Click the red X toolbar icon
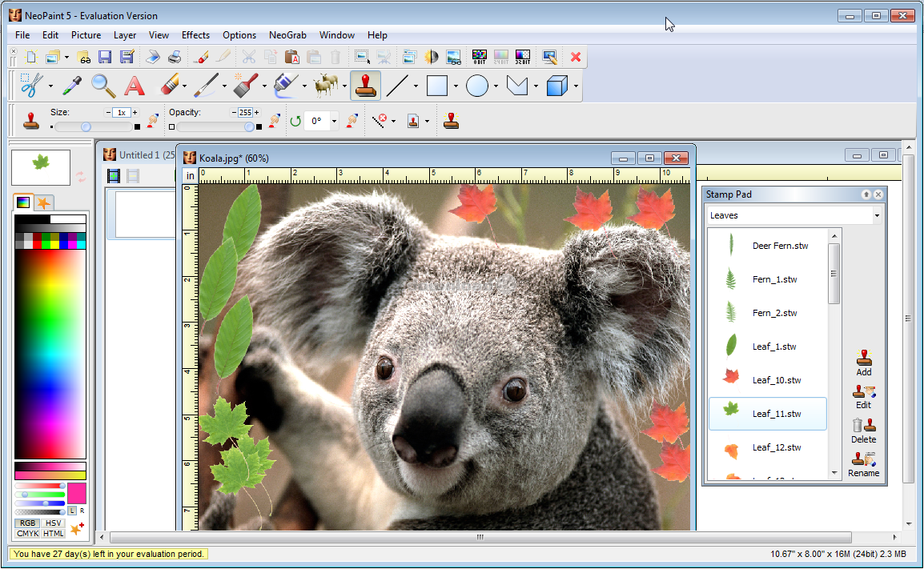Viewport: 924px width, 569px height. coord(576,57)
